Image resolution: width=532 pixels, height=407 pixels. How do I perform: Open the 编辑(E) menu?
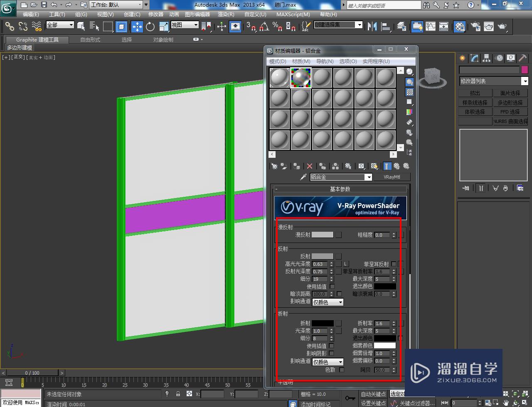tap(31, 15)
